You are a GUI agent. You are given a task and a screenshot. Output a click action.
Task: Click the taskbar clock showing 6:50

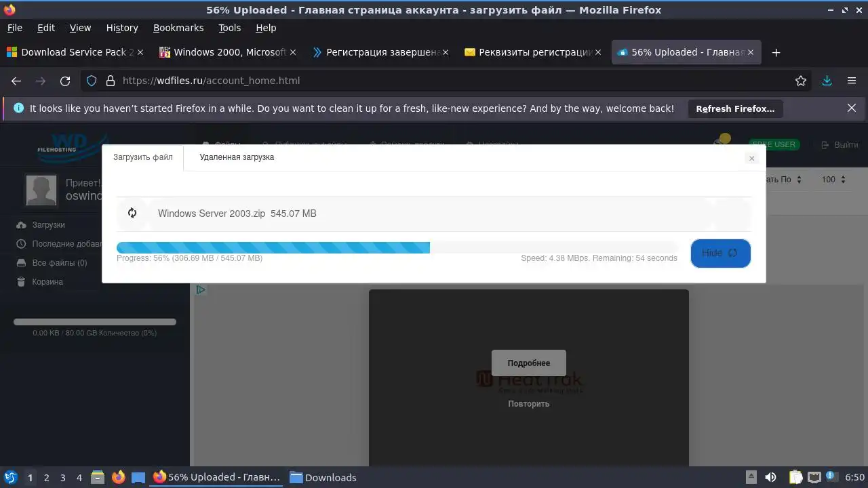tap(854, 477)
